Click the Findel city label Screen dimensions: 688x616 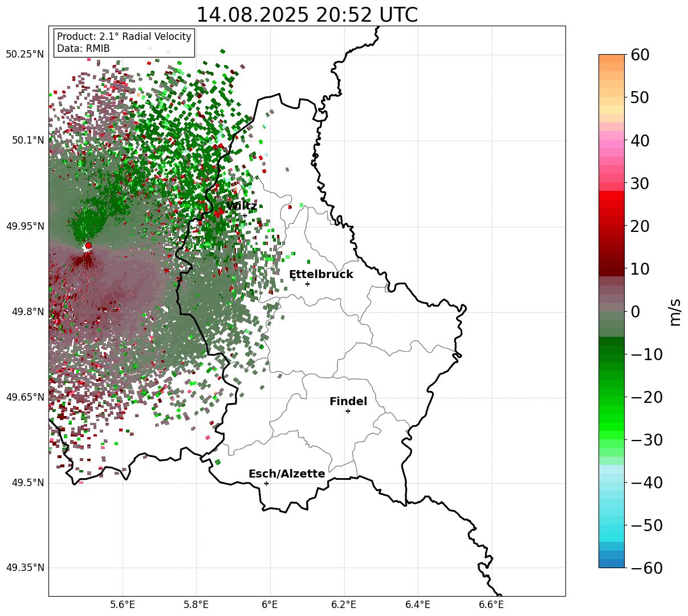click(348, 402)
